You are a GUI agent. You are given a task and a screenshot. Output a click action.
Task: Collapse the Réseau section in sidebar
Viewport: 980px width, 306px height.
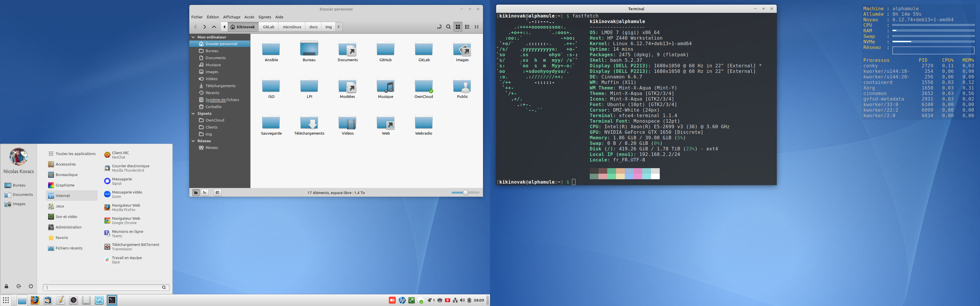click(x=194, y=141)
